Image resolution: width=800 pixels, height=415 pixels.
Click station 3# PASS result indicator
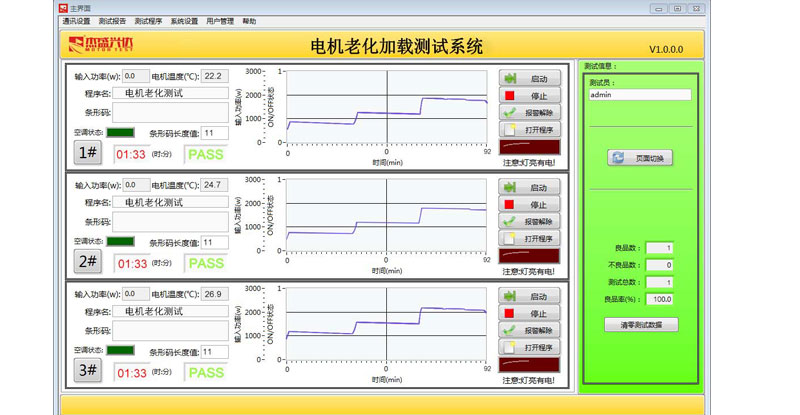point(206,373)
